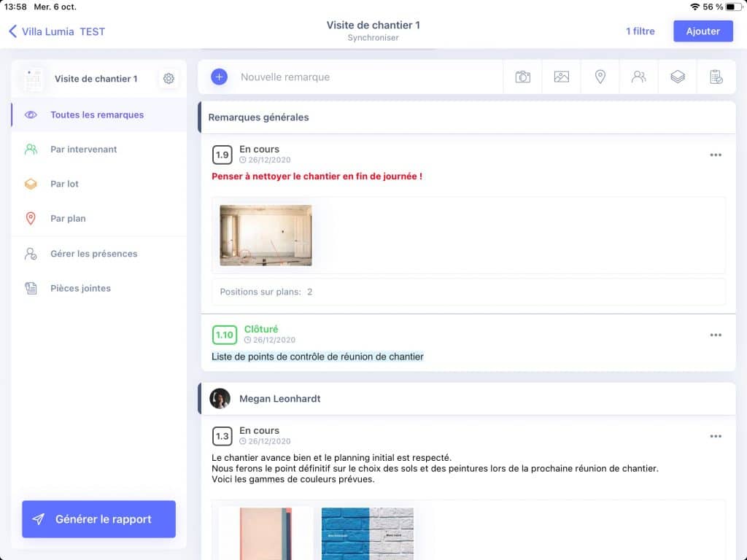Select Toutes les remarques view
747x560 pixels.
[97, 114]
